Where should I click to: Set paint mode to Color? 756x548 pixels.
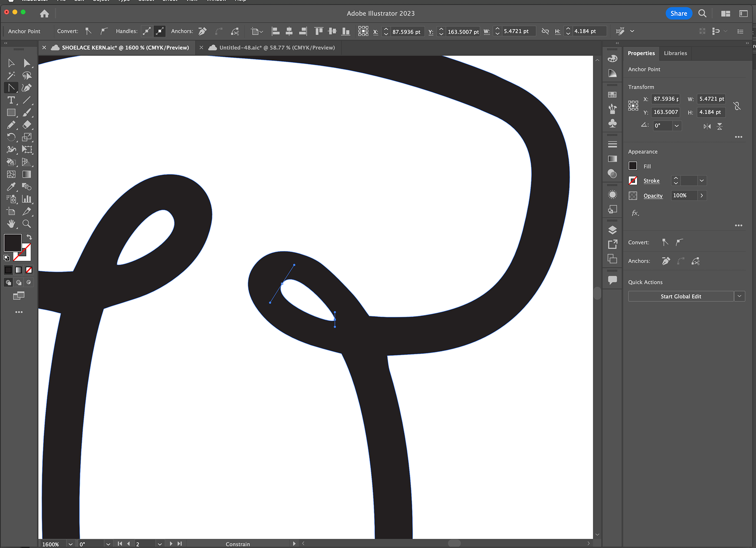[x=8, y=270]
